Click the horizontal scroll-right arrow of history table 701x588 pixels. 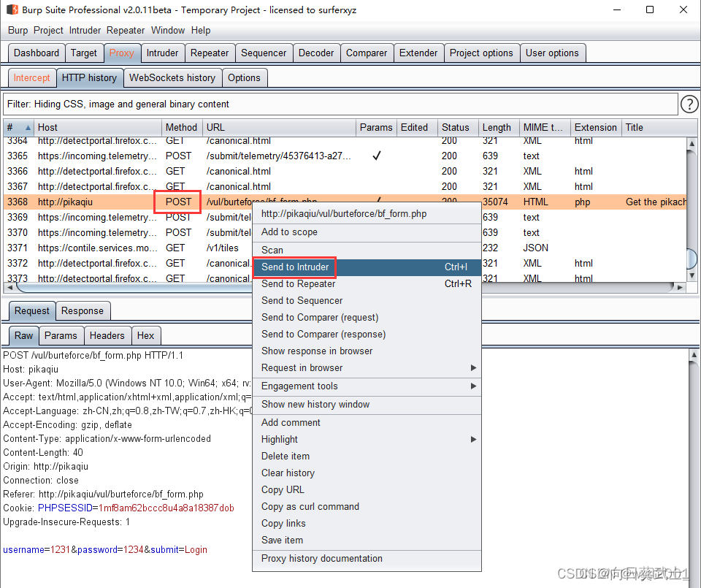680,287
